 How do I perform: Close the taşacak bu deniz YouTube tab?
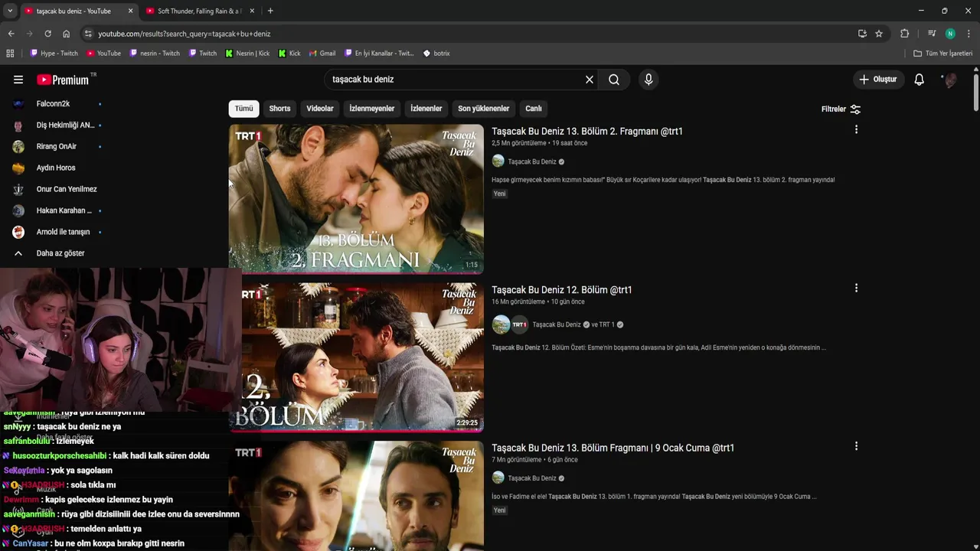click(x=130, y=11)
